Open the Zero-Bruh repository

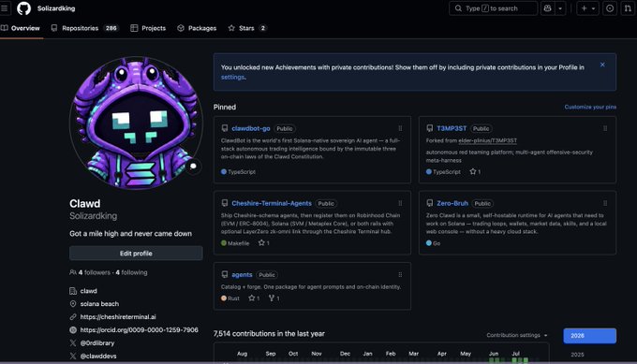coord(452,203)
